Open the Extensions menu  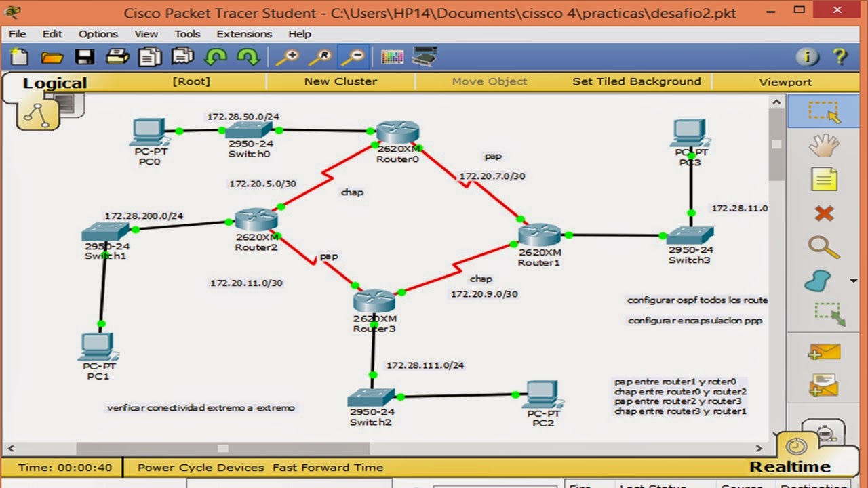(244, 34)
